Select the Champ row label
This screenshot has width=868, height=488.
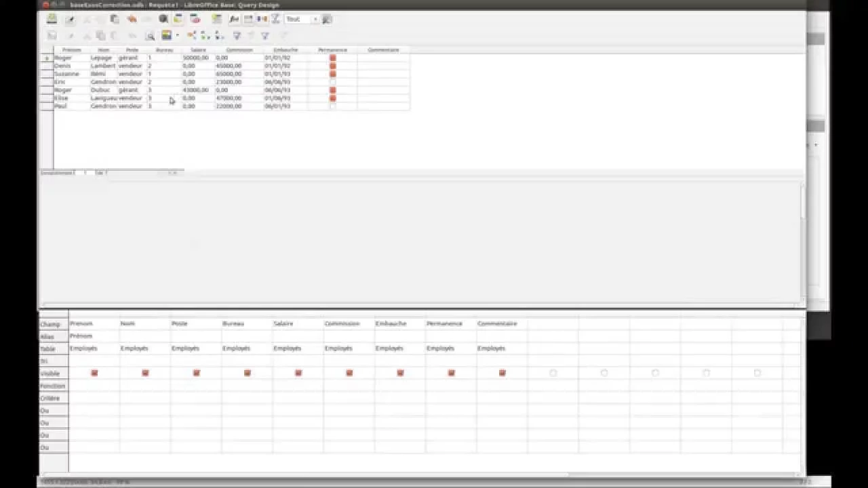click(54, 324)
